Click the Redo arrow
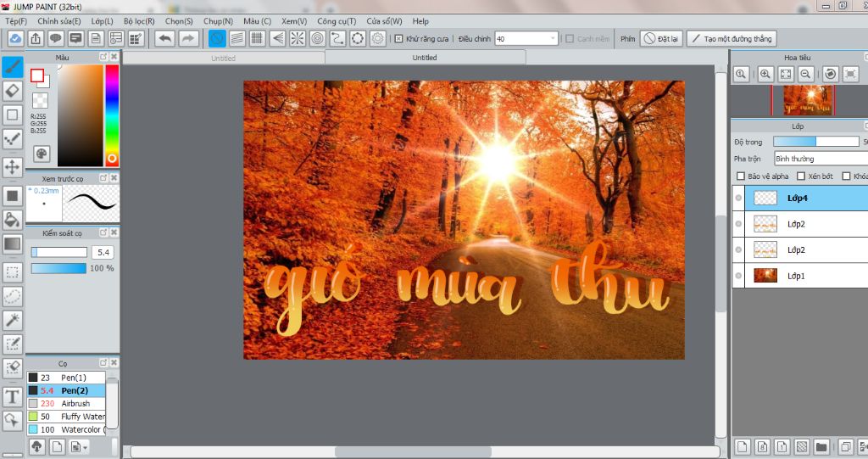This screenshot has width=868, height=459. tap(188, 39)
